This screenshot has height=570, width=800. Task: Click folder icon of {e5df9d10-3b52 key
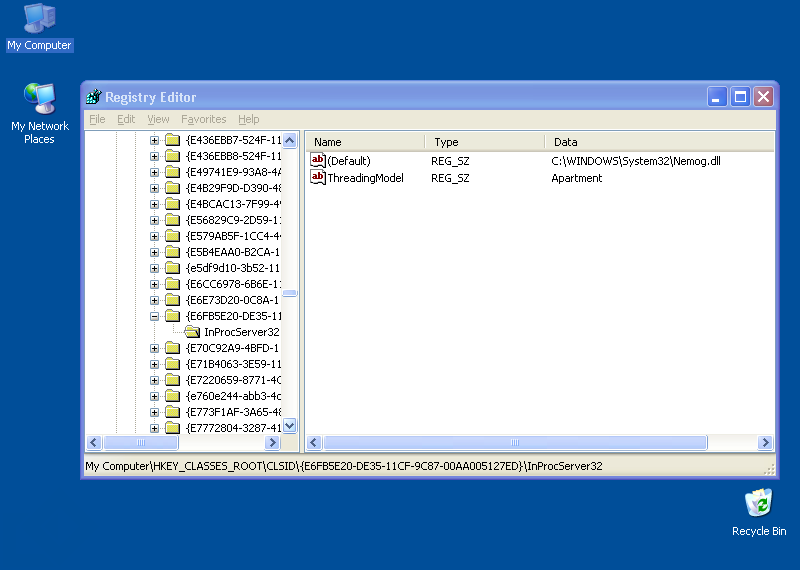173,268
